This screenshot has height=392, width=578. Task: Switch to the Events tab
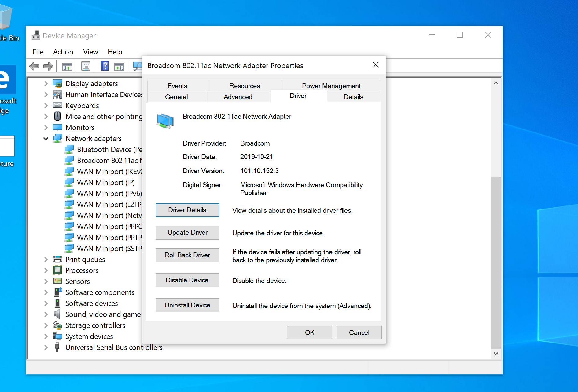coord(177,86)
